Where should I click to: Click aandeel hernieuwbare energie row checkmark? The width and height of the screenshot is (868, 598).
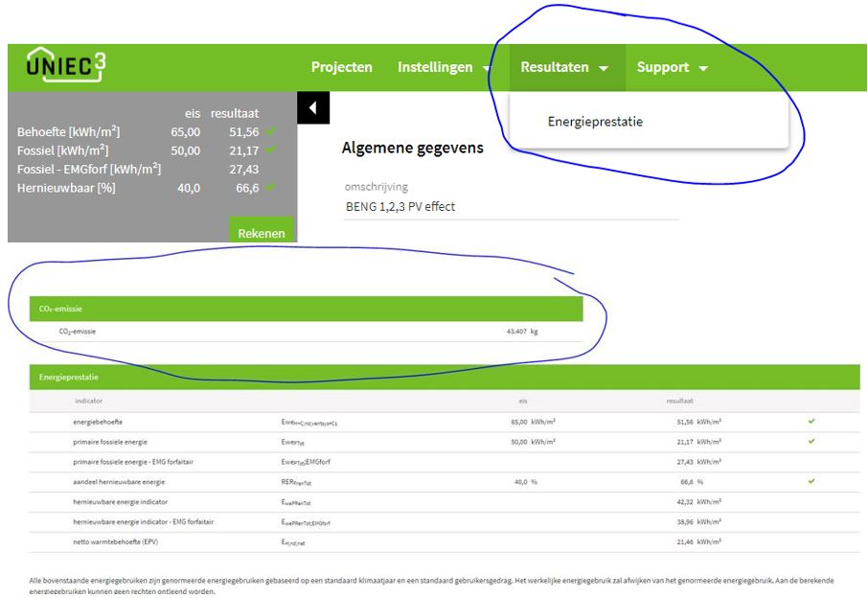(811, 481)
